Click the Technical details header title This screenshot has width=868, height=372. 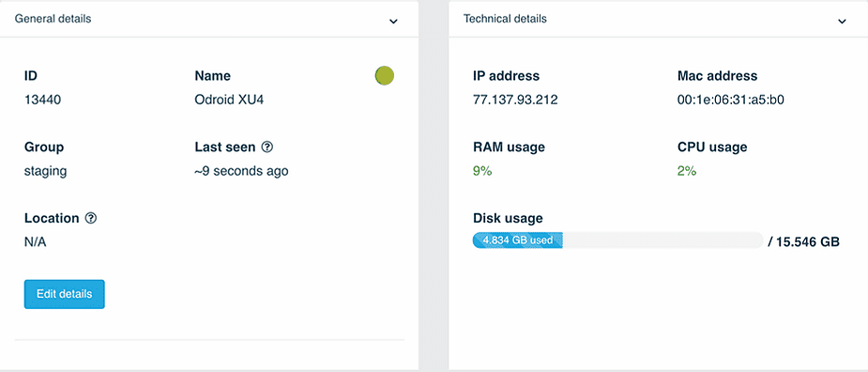coord(505,18)
